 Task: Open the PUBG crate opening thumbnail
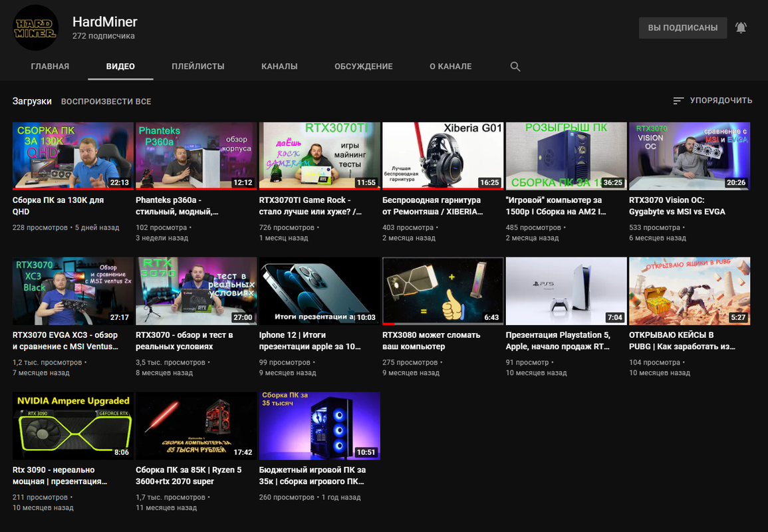tap(690, 291)
